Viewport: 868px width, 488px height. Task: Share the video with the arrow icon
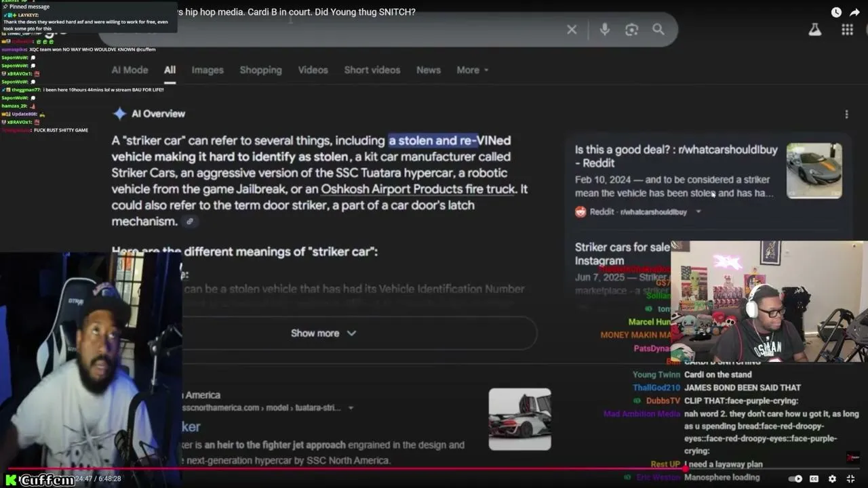pyautogui.click(x=854, y=12)
